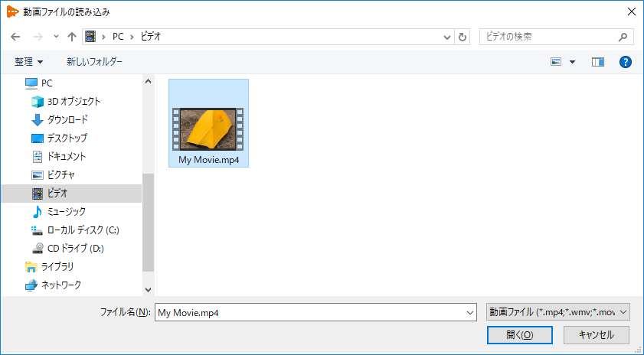Viewport: 644px width, 355px height.
Task: Select ビデオ in the navigation tree
Action: (71, 194)
